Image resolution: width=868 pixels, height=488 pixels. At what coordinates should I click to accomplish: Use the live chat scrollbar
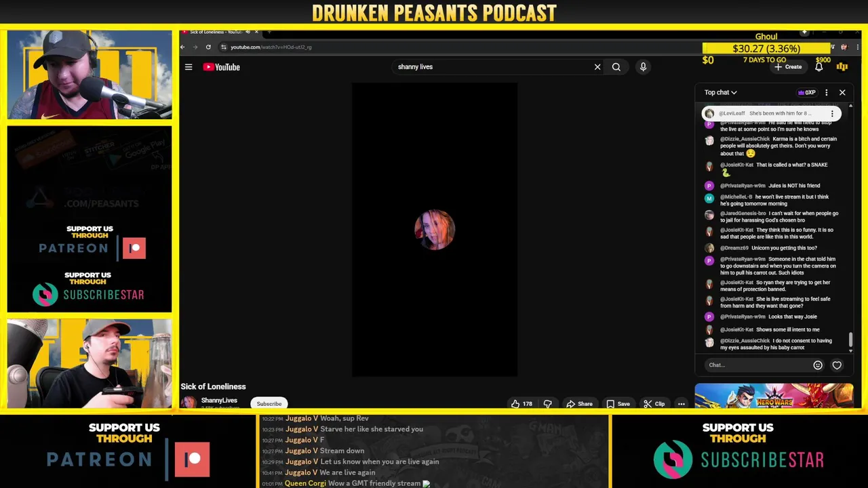pyautogui.click(x=850, y=340)
